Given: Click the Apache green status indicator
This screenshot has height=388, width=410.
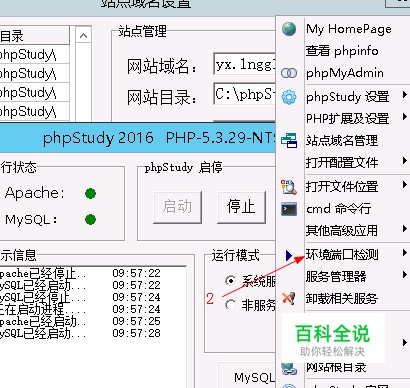Looking at the screenshot, I should pos(90,193).
